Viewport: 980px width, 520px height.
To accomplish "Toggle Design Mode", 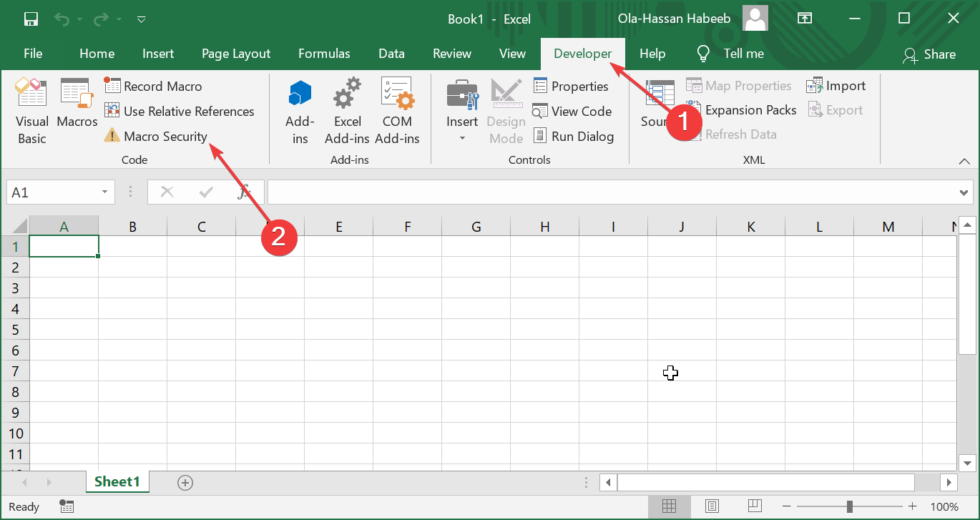I will (x=506, y=112).
